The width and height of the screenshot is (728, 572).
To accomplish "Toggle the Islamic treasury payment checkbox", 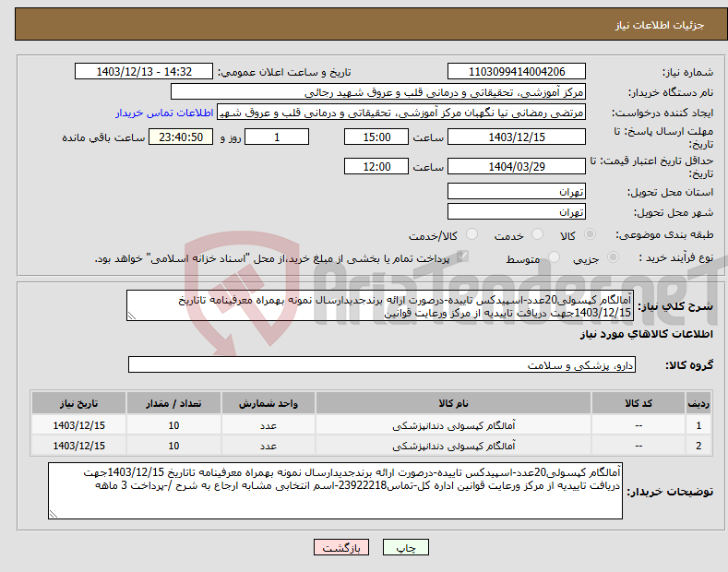I will [x=462, y=256].
